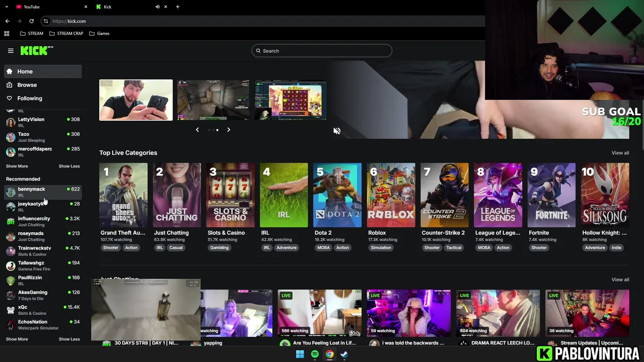Click Simulation tag under Roblox
Screen dimensions: 644x362
pos(381,247)
